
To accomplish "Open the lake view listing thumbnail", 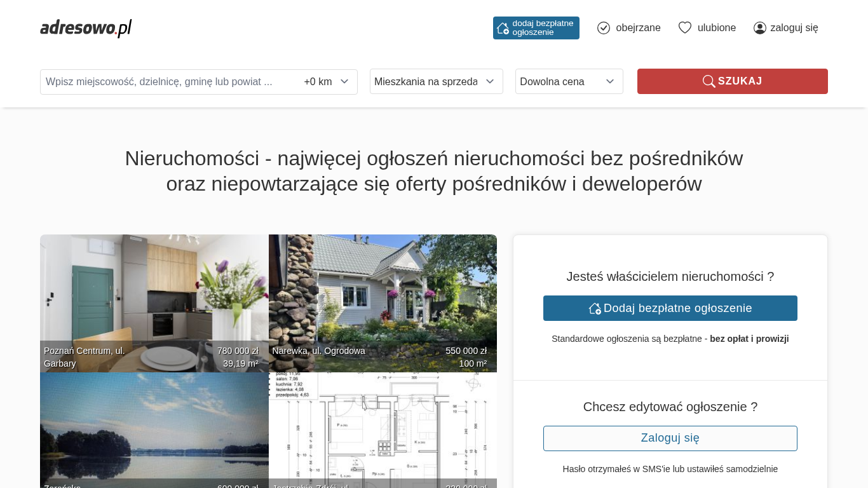I will pos(154,426).
